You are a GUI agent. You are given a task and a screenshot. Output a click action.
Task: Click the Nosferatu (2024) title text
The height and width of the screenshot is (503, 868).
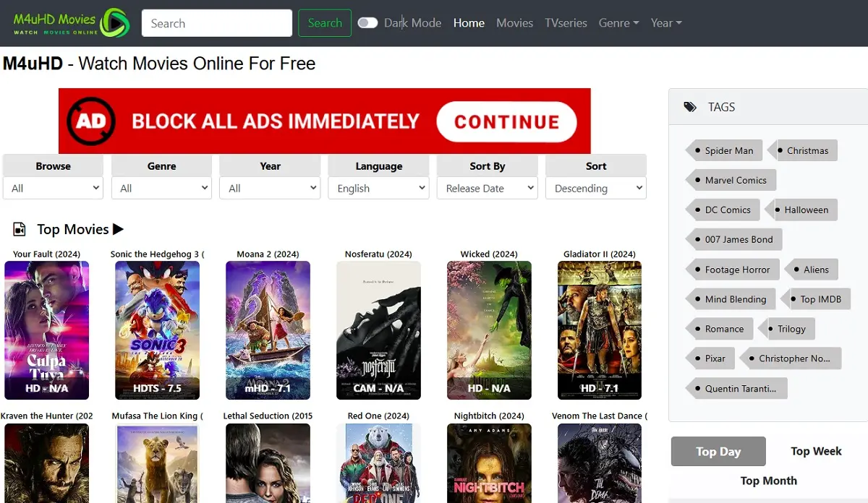click(x=378, y=254)
